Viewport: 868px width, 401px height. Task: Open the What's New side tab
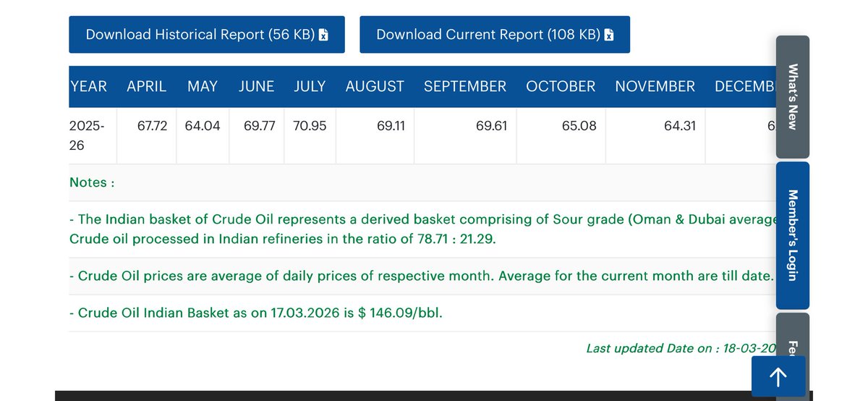tap(792, 97)
